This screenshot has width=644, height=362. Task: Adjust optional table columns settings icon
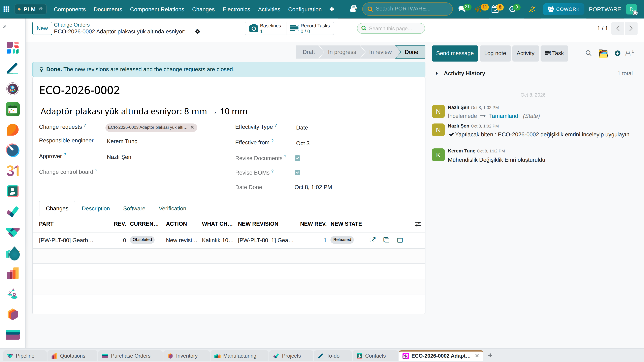coord(418,224)
